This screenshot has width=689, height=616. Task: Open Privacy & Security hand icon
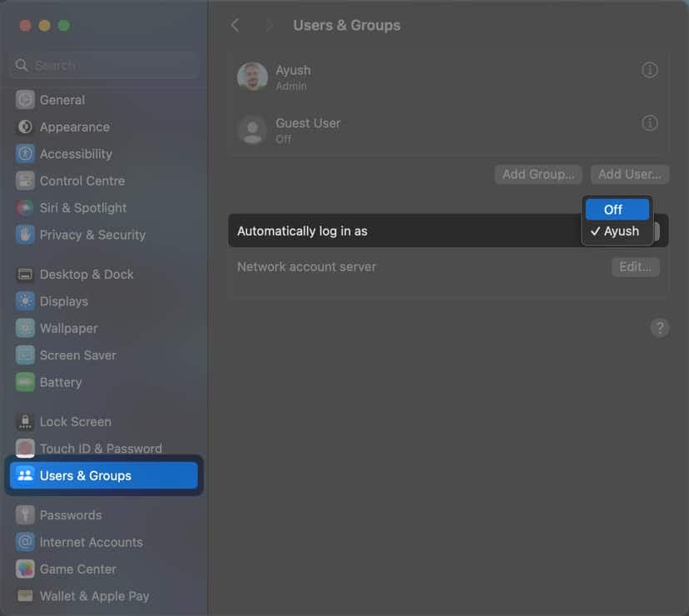(x=25, y=235)
